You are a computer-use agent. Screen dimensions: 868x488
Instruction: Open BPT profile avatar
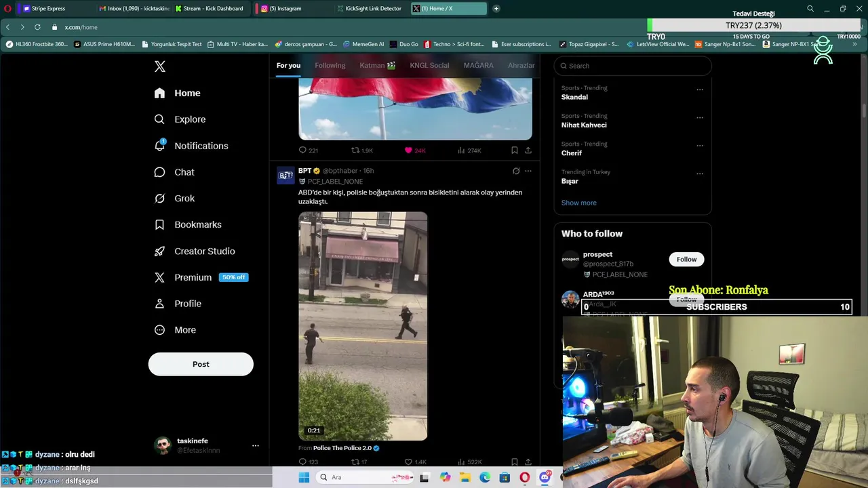click(x=285, y=176)
